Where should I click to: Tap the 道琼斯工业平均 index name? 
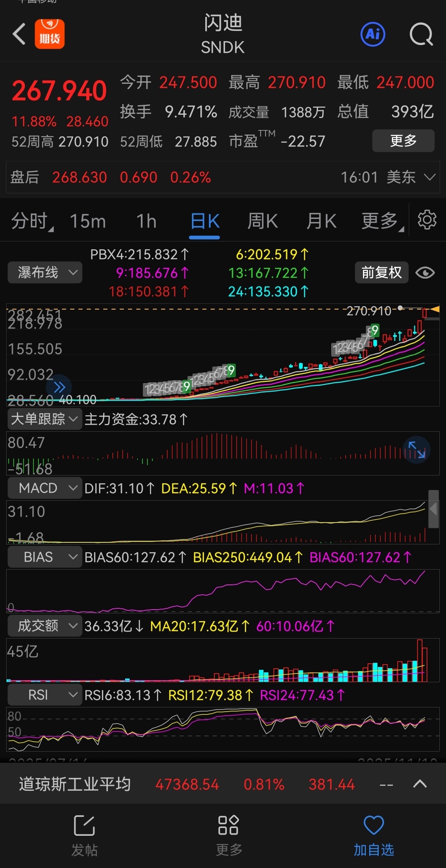(x=75, y=784)
